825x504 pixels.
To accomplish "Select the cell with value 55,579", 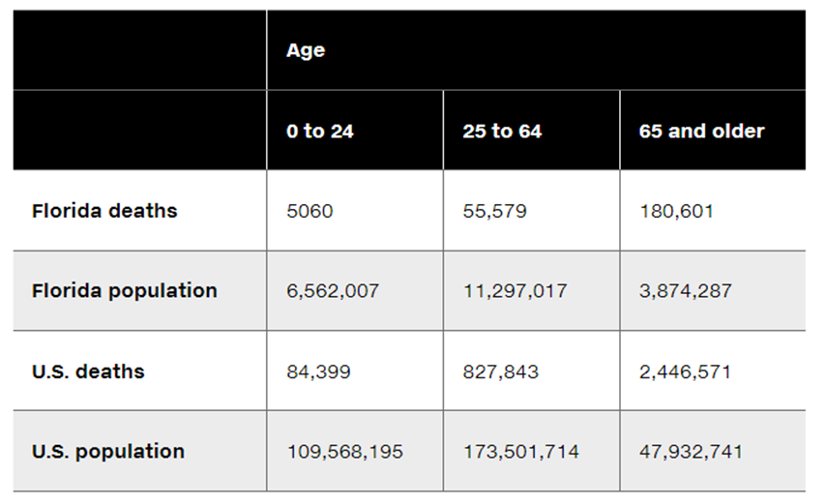I will (531, 211).
